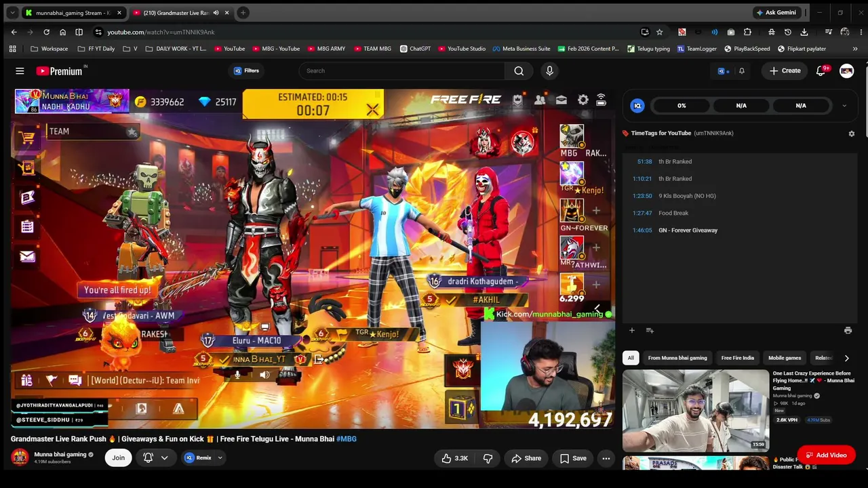Open the Workspace bookmarks folder
Screen dimensions: 868x488
(x=50, y=49)
